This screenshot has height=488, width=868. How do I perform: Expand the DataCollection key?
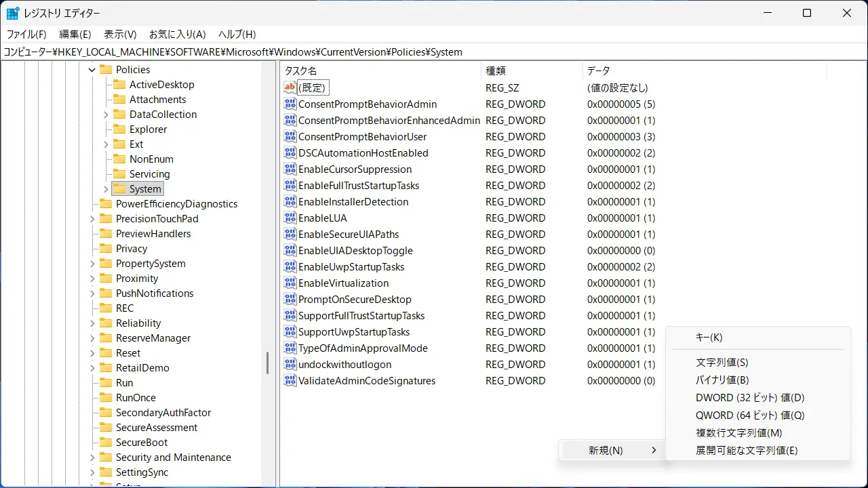106,114
